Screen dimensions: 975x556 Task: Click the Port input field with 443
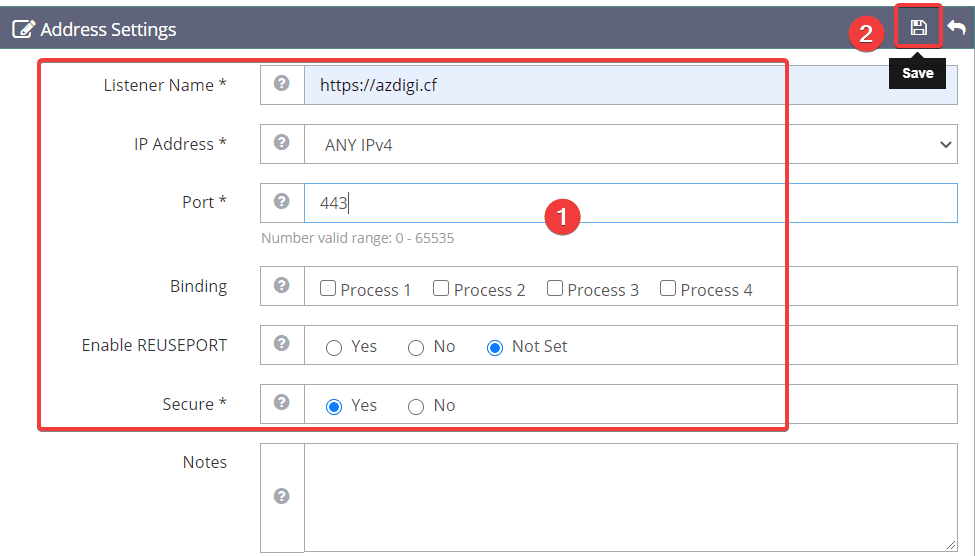click(x=631, y=203)
